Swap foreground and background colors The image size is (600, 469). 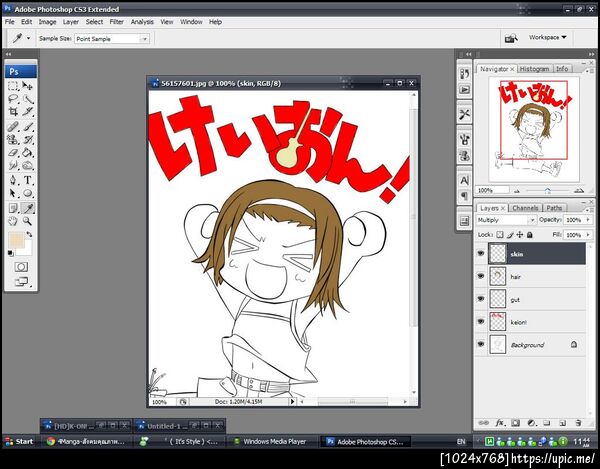[x=29, y=234]
